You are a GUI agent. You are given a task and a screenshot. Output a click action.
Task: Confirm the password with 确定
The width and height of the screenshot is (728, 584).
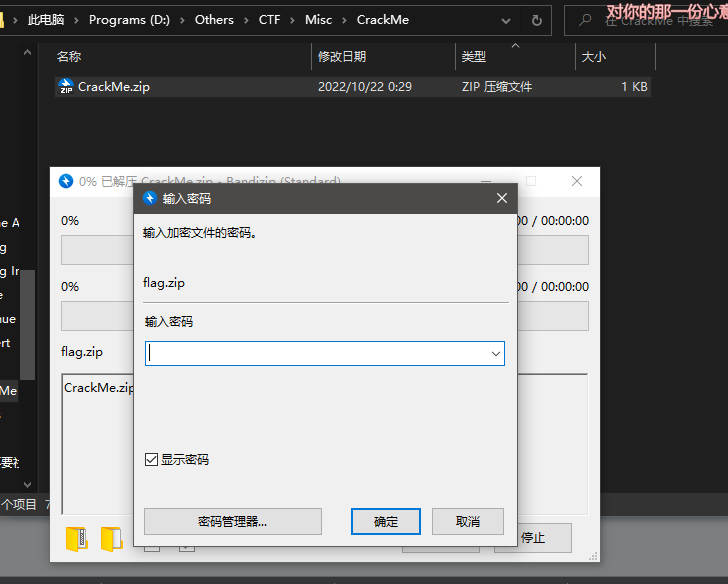pyautogui.click(x=386, y=521)
